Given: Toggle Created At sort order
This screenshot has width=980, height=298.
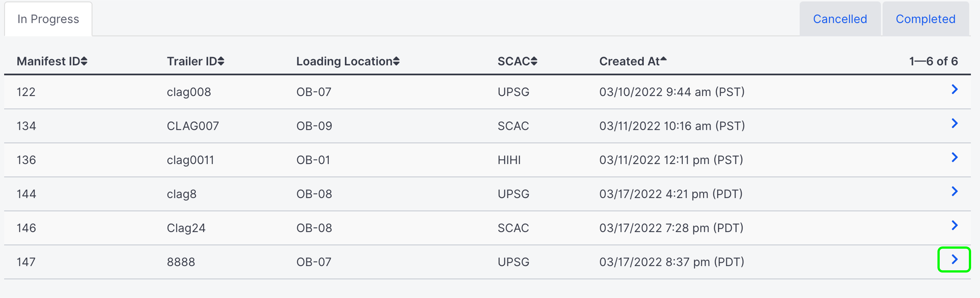Looking at the screenshot, I should 633,61.
